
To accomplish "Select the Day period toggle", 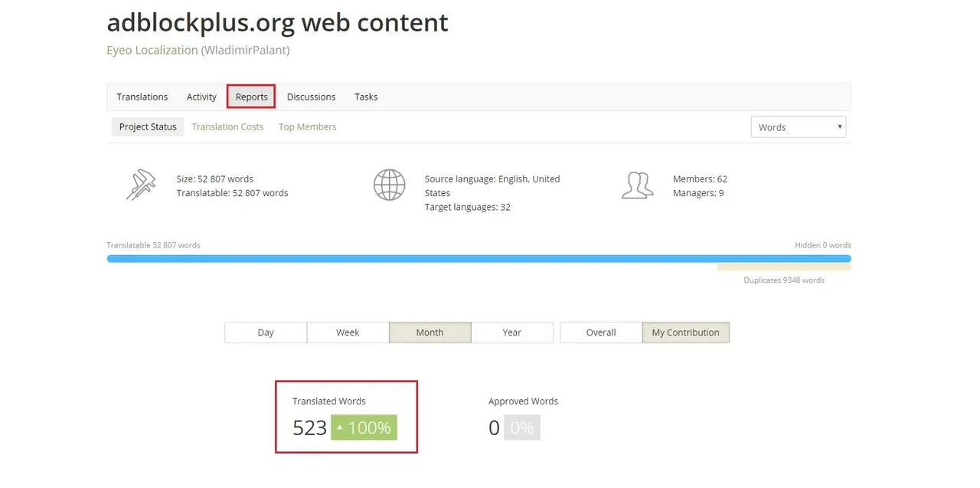I will (266, 332).
